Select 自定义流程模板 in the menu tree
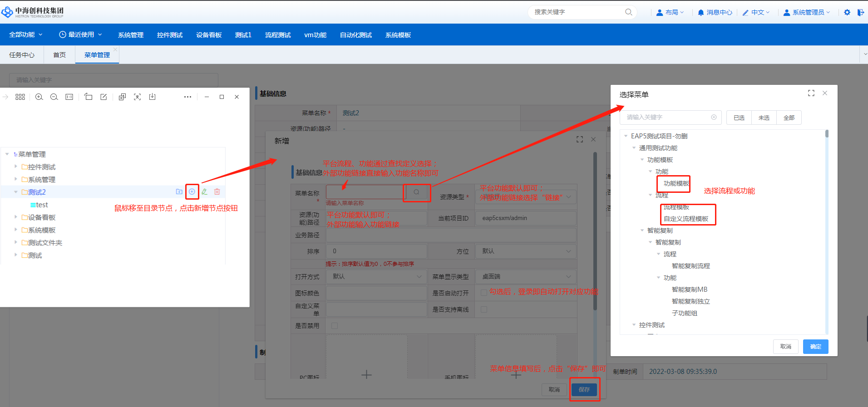868x407 pixels. 686,219
